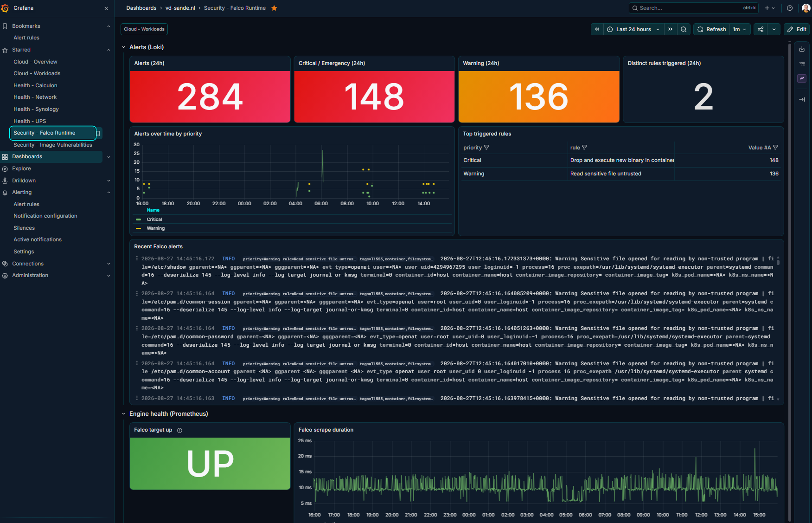The image size is (812, 523).
Task: Open the share options dropdown arrow
Action: coord(774,29)
